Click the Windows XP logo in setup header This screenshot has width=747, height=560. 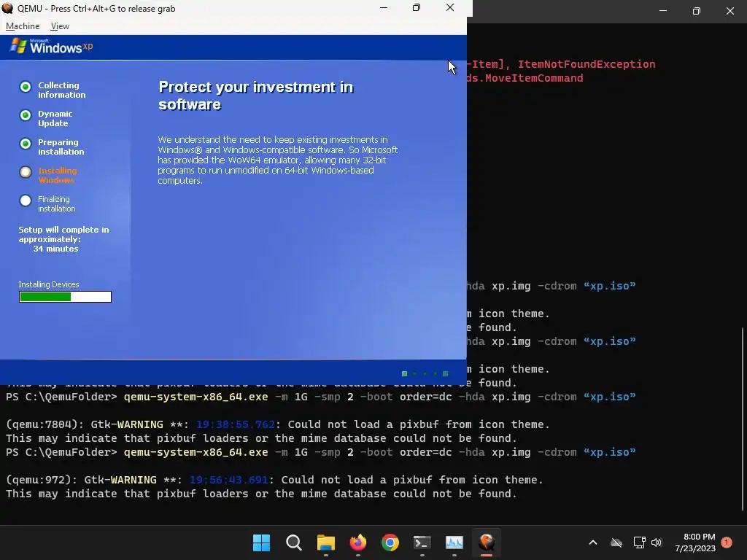pyautogui.click(x=51, y=47)
